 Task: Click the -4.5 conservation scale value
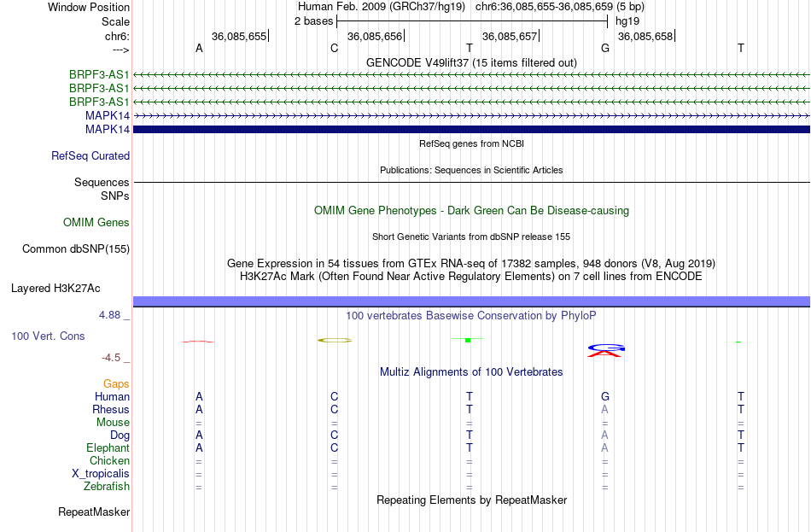tap(111, 358)
